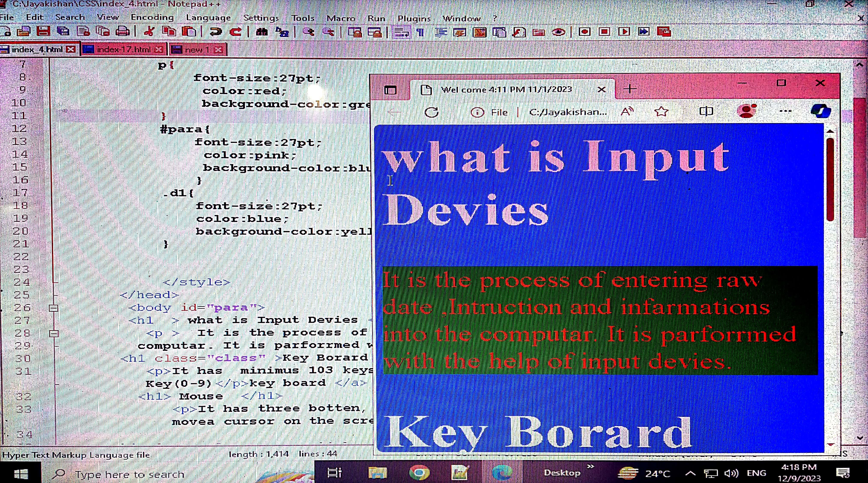The image size is (868, 483).
Task: Open the Plugins menu
Action: [414, 18]
